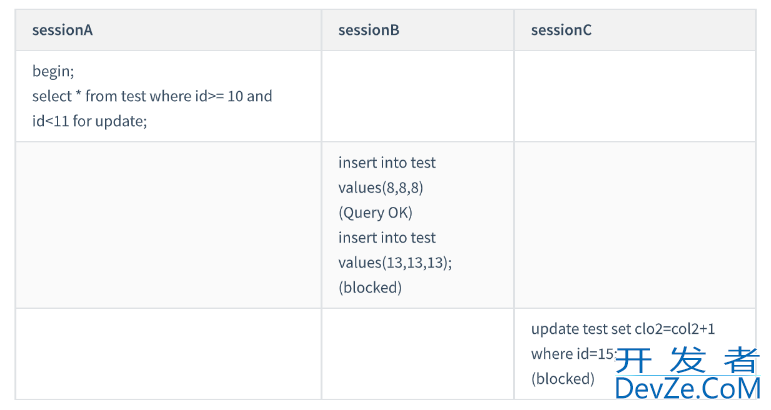Click the 'values(8,8,8)' text

point(381,188)
